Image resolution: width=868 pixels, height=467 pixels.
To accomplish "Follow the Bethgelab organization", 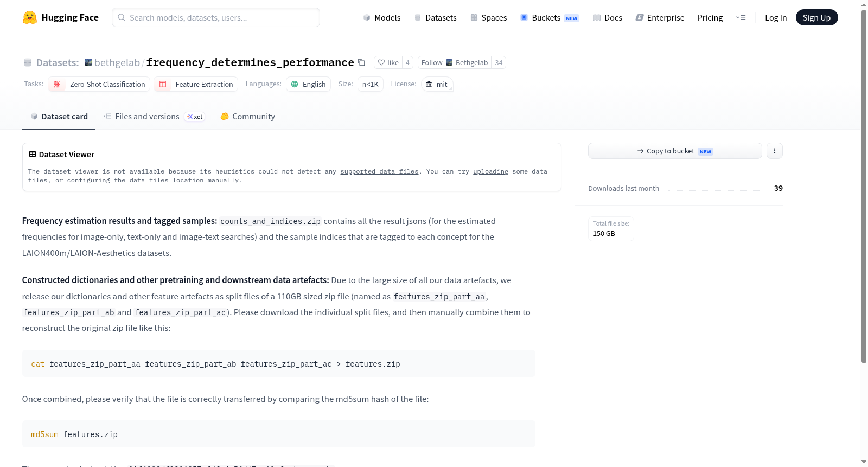I will click(x=455, y=62).
